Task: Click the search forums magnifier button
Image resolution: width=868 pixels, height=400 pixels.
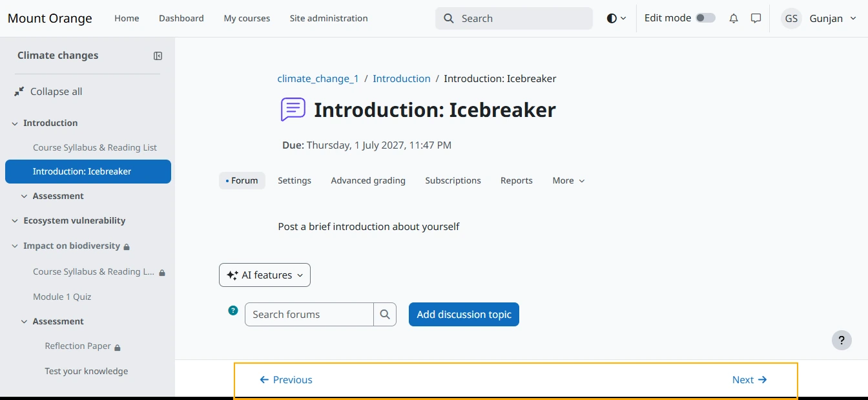Action: point(385,315)
